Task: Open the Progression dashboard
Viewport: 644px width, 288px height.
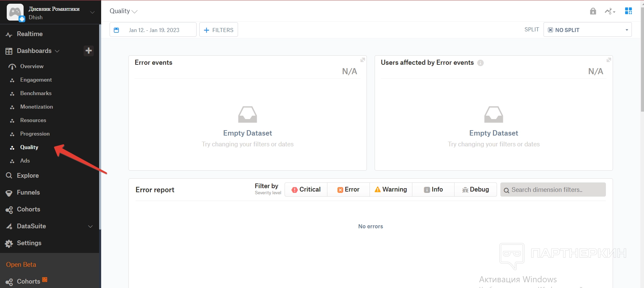Action: click(35, 134)
